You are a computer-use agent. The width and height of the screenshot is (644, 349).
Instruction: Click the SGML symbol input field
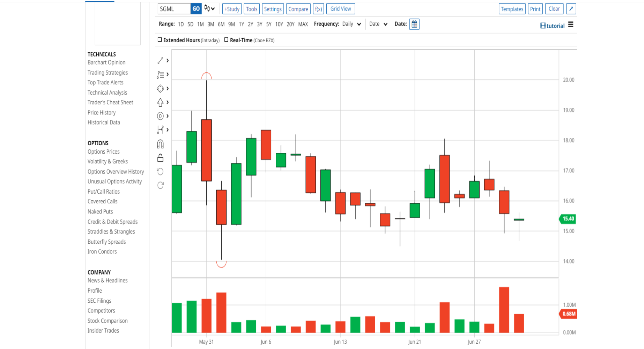(174, 9)
